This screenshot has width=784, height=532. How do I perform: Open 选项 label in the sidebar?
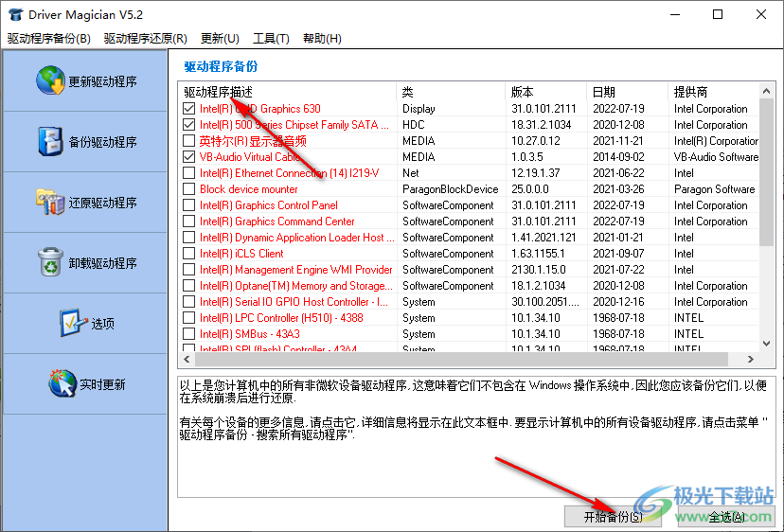[102, 324]
